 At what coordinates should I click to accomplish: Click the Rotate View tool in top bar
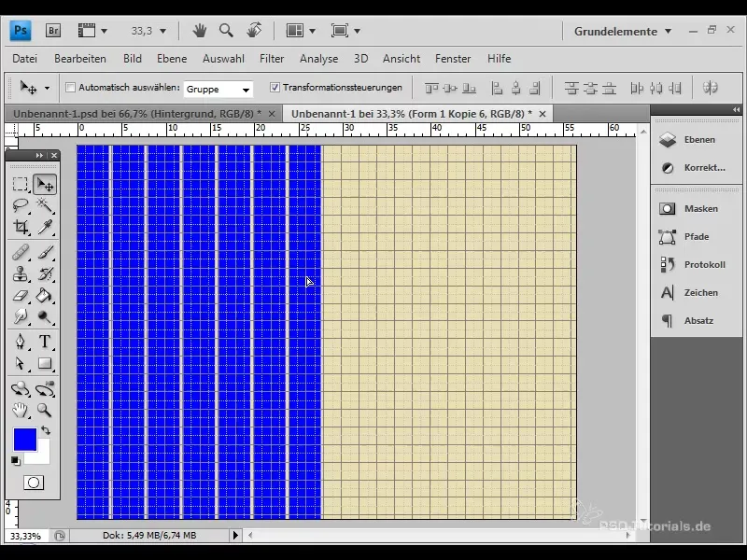tap(254, 31)
